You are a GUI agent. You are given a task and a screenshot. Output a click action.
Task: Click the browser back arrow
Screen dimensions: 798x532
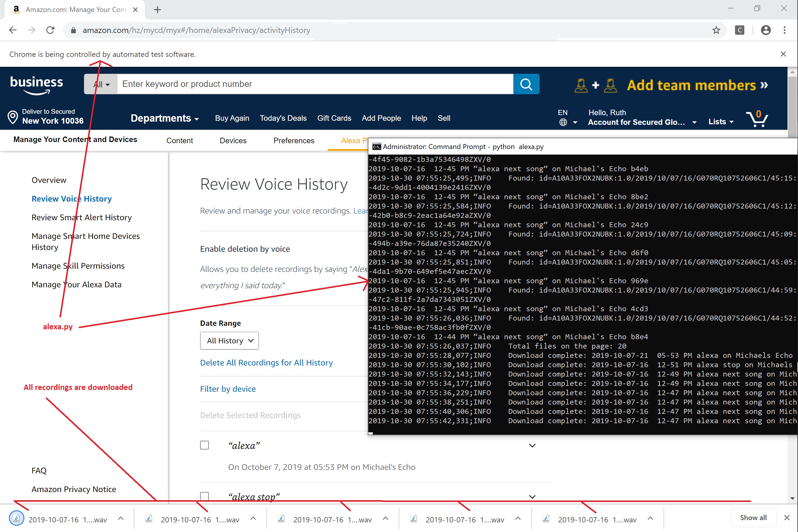click(x=13, y=30)
